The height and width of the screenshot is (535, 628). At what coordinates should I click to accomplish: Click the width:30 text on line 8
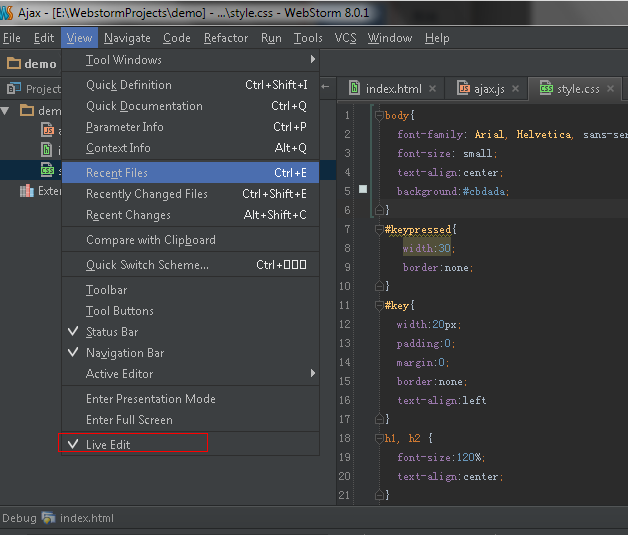click(427, 248)
